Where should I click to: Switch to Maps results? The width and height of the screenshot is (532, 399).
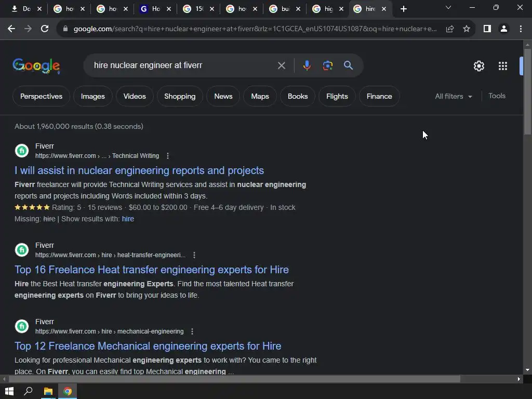click(x=260, y=96)
